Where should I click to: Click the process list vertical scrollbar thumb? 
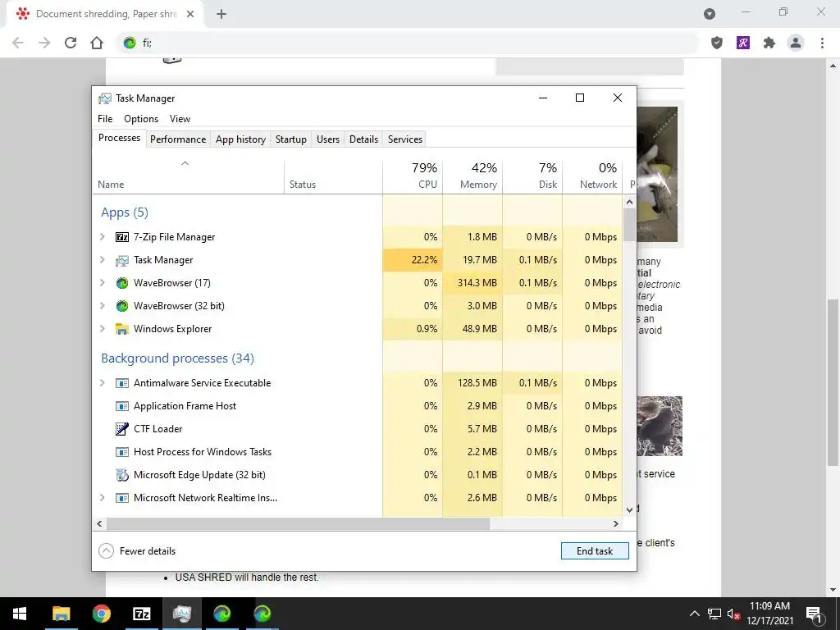[x=629, y=225]
